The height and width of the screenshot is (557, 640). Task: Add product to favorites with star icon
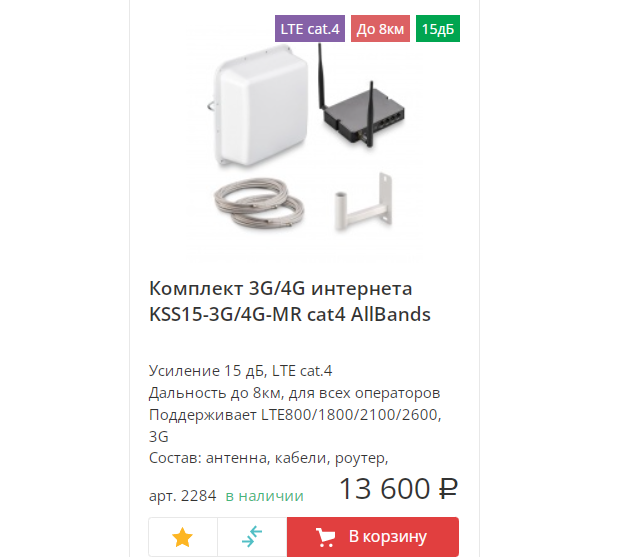[182, 537]
